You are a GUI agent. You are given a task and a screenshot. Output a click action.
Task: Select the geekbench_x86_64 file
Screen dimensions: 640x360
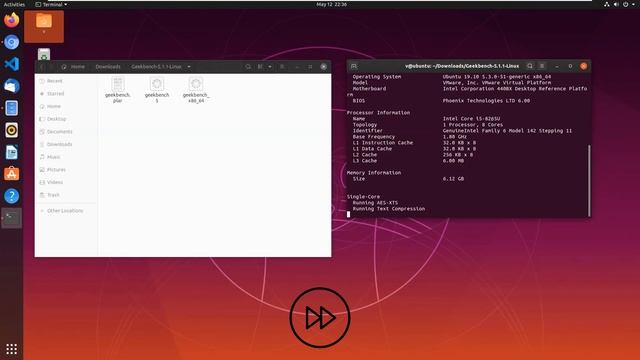click(x=196, y=90)
